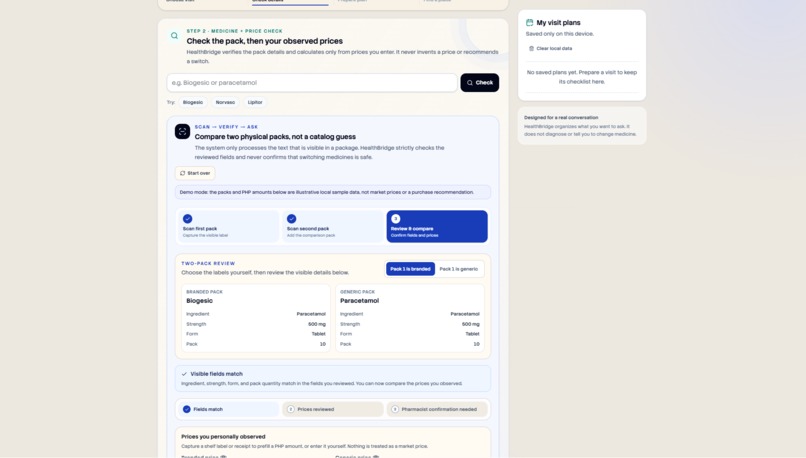806x458 pixels.
Task: Click the Designed for a real conversation heading
Action: [x=561, y=117]
